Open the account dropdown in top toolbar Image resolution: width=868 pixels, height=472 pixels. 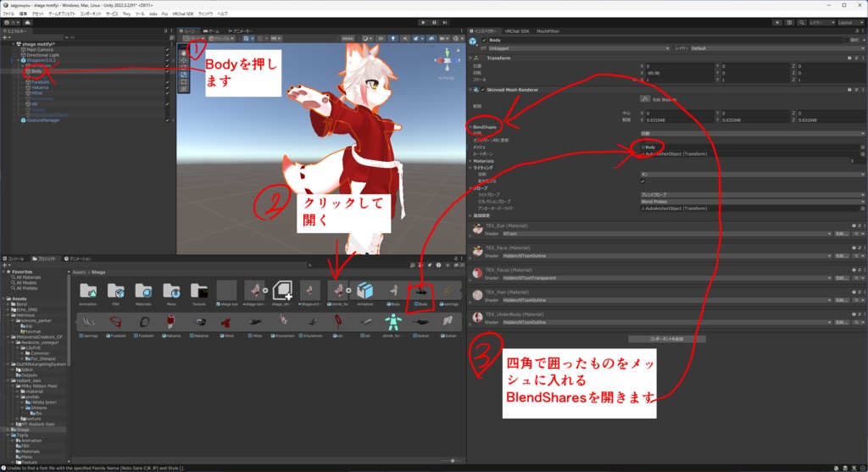[x=10, y=23]
